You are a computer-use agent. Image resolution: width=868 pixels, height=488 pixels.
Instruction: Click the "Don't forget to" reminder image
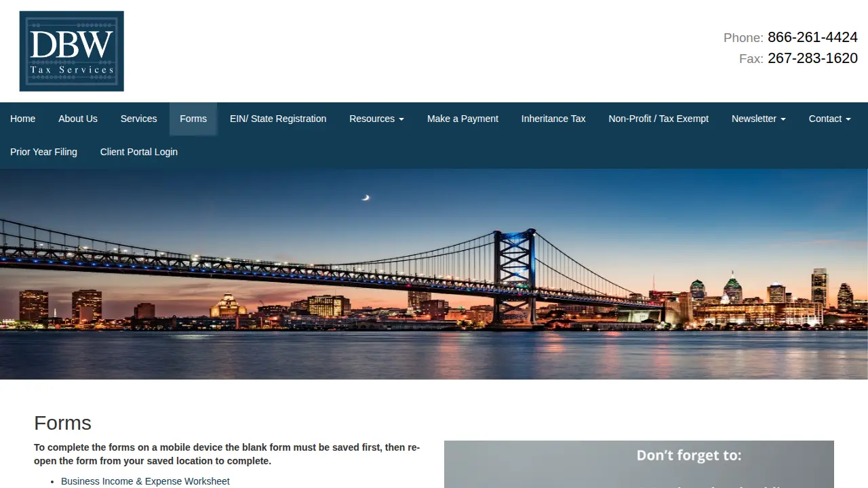pyautogui.click(x=639, y=464)
